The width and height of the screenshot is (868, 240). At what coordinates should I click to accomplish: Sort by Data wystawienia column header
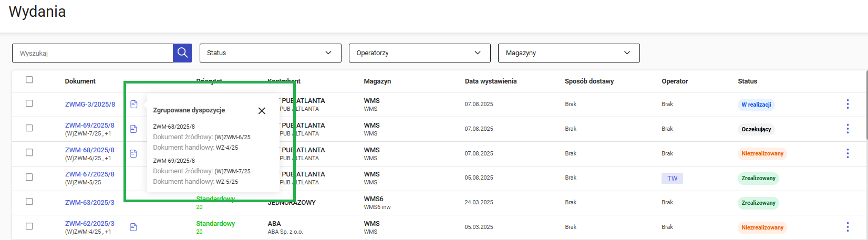point(490,81)
